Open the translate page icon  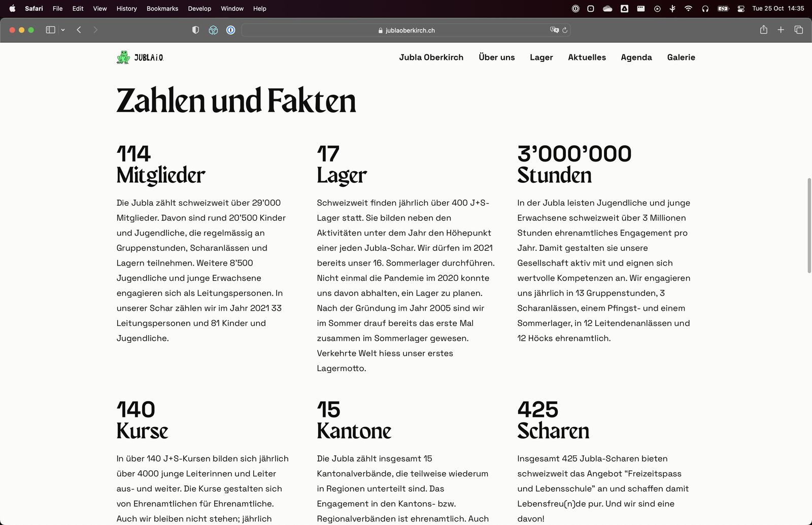tap(554, 30)
